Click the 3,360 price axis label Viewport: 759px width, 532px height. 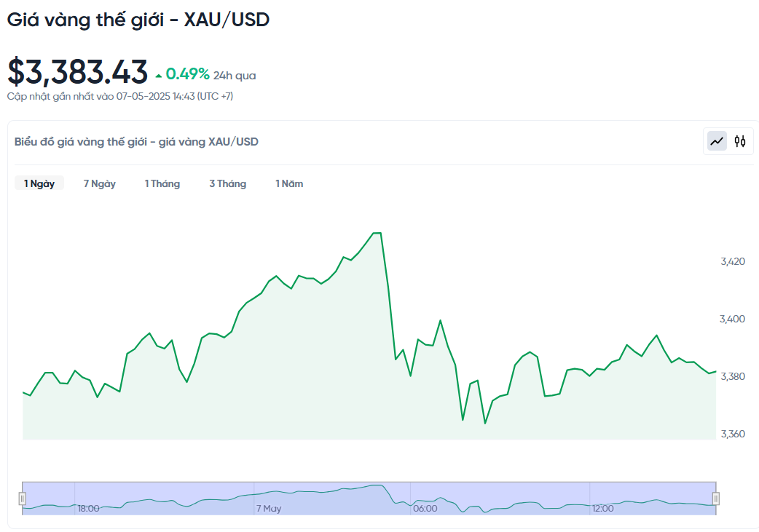(733, 434)
